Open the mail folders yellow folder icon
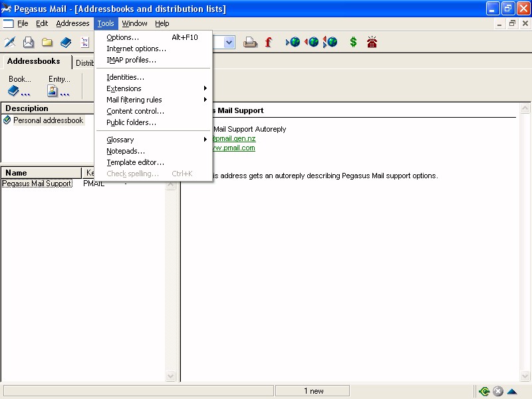This screenshot has height=399, width=532. [x=47, y=43]
